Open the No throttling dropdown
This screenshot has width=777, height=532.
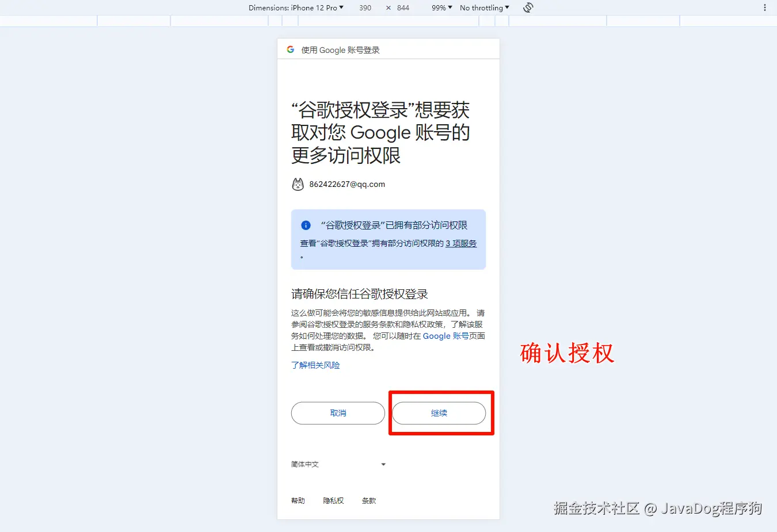click(485, 7)
